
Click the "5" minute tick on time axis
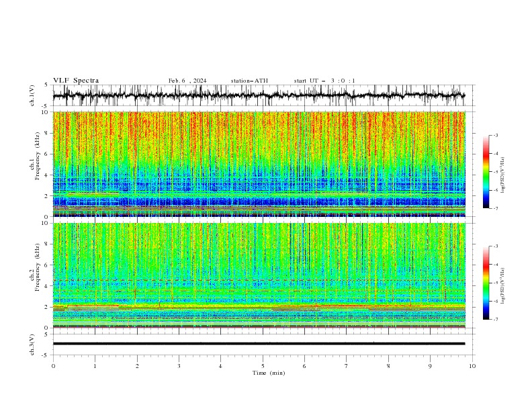[x=263, y=366]
